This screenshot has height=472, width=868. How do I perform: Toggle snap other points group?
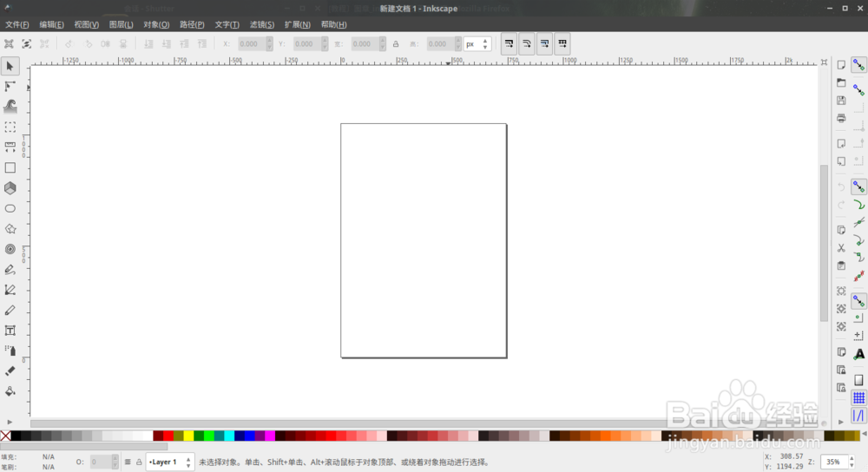(x=858, y=301)
